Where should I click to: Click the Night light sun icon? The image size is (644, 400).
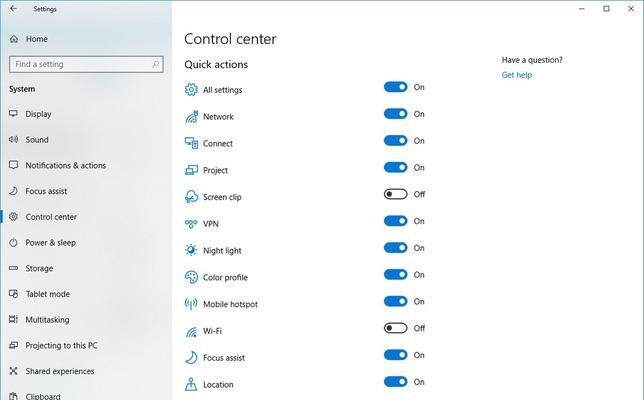191,250
